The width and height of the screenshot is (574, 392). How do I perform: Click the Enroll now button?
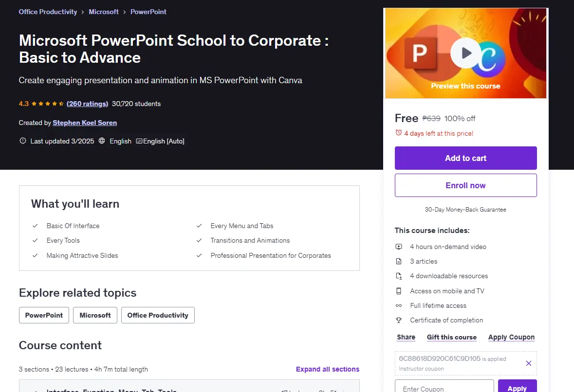pos(465,185)
